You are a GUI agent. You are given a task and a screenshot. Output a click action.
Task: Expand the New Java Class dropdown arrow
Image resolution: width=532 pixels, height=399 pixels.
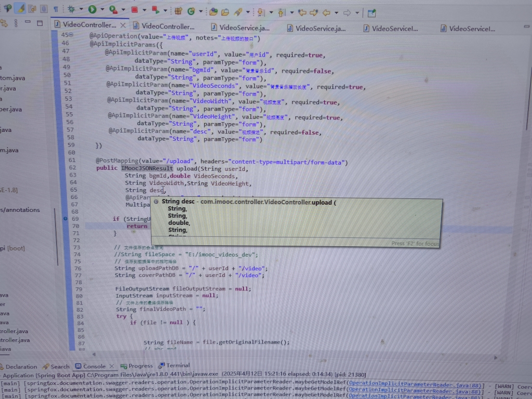pos(201,11)
